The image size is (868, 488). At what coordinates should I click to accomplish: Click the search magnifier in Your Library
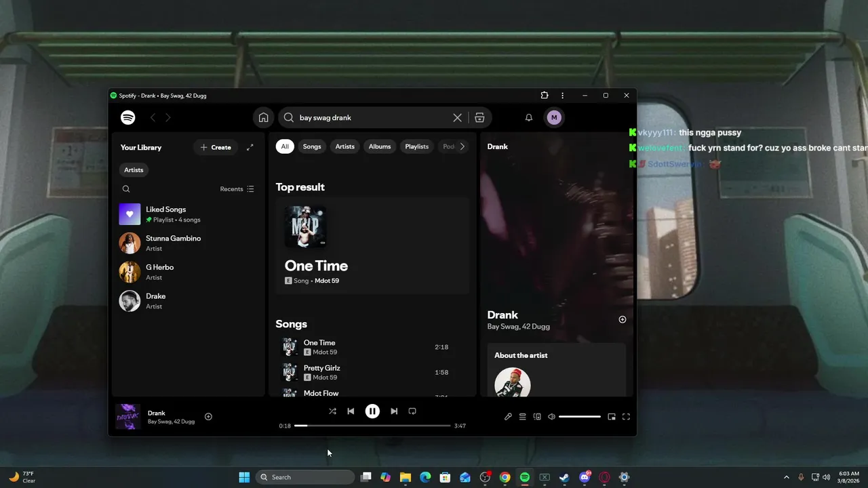tap(126, 189)
